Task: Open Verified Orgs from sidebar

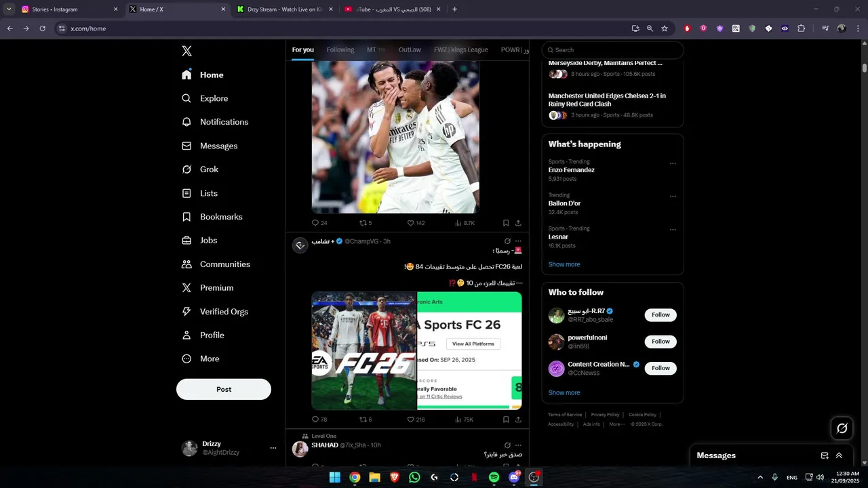Action: tap(215, 312)
